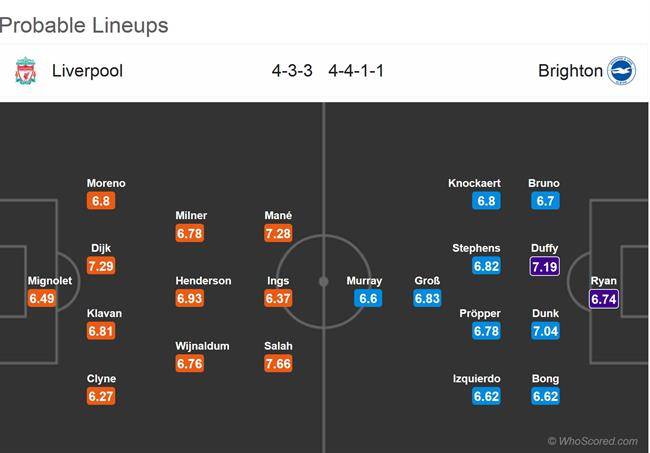Viewport: 650px width, 453px height.
Task: Click the 4-3-3 formation label
Action: [x=292, y=71]
